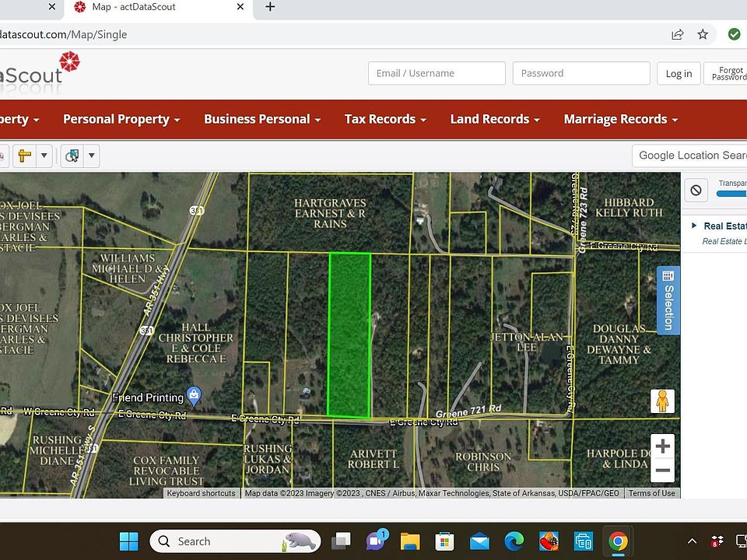The image size is (747, 560).
Task: Expand the Real Estate layer tree
Action: 694,226
